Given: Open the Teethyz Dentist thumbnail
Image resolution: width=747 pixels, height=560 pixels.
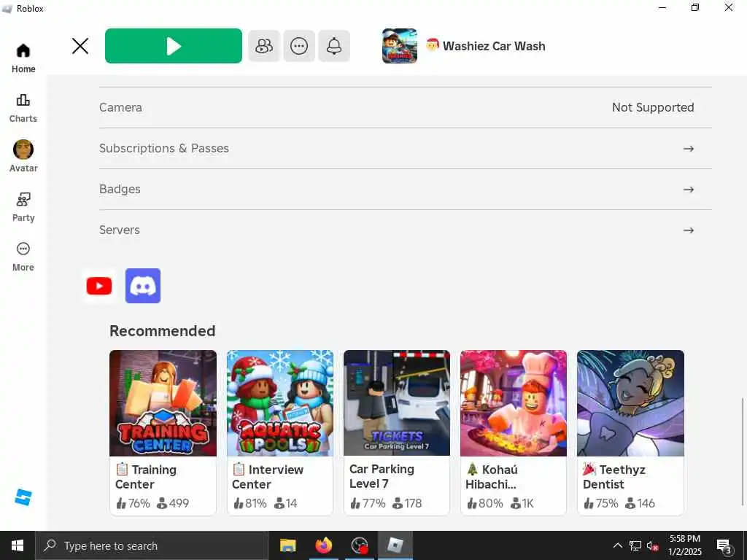Looking at the screenshot, I should [x=630, y=402].
